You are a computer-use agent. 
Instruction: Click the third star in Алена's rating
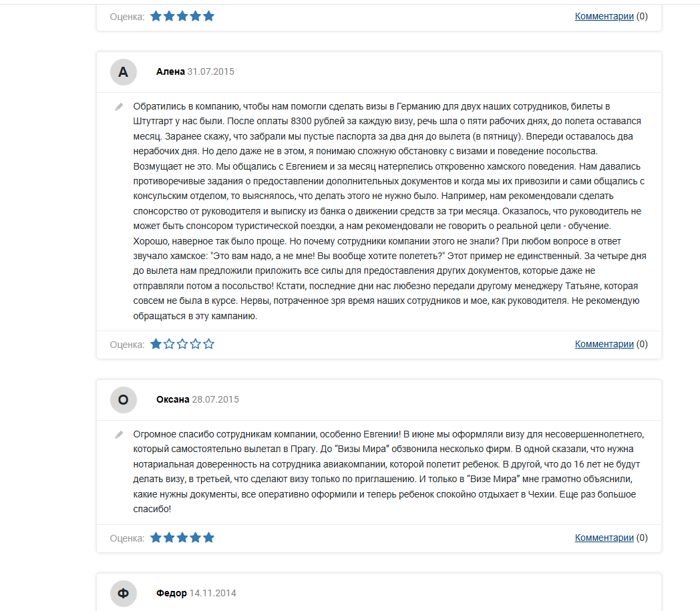pos(182,345)
